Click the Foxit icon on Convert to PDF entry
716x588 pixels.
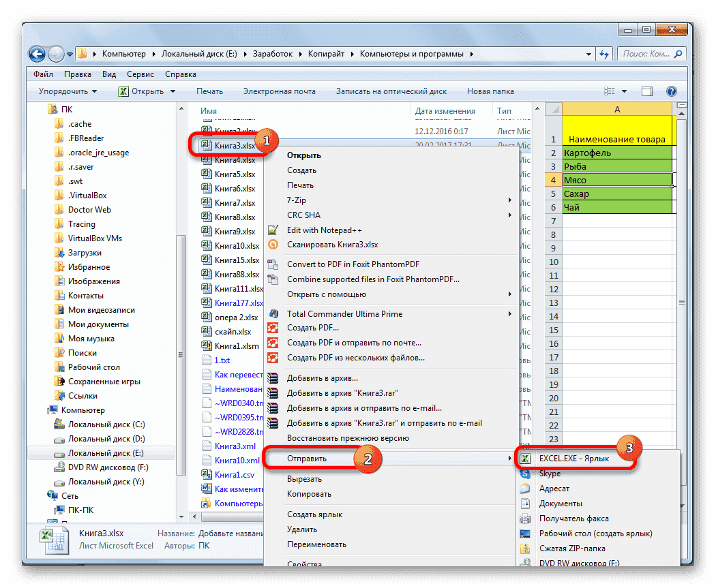(272, 264)
